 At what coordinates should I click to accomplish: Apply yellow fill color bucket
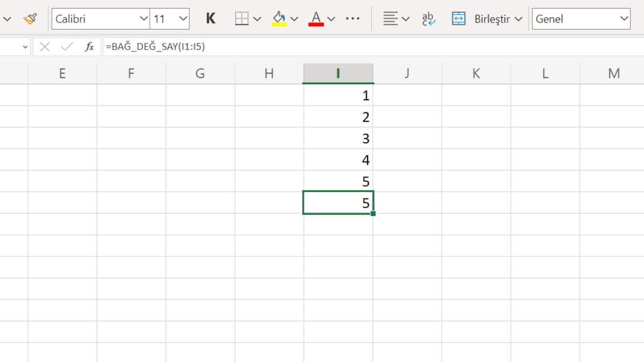click(279, 19)
